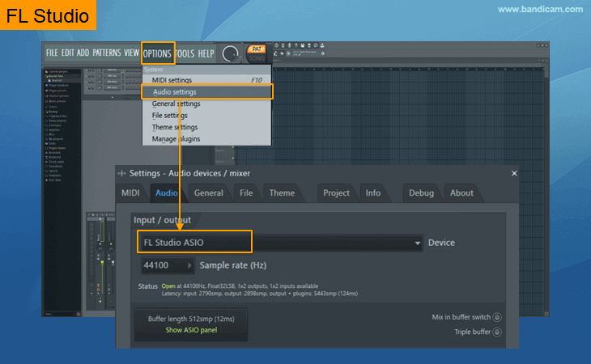Click the plus button below the channel rack

pos(113,97)
